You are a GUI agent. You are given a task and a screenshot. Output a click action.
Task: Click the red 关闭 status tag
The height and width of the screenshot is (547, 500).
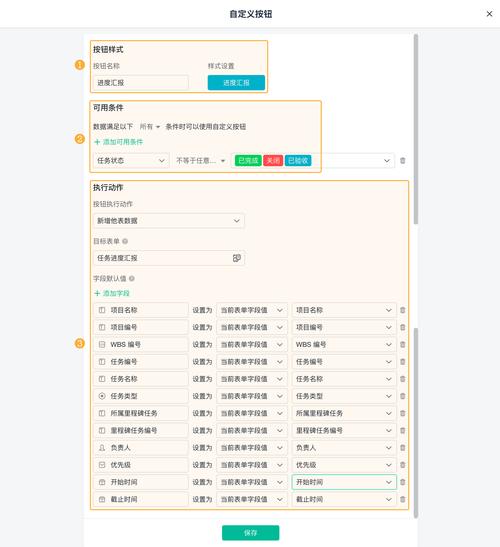[273, 160]
